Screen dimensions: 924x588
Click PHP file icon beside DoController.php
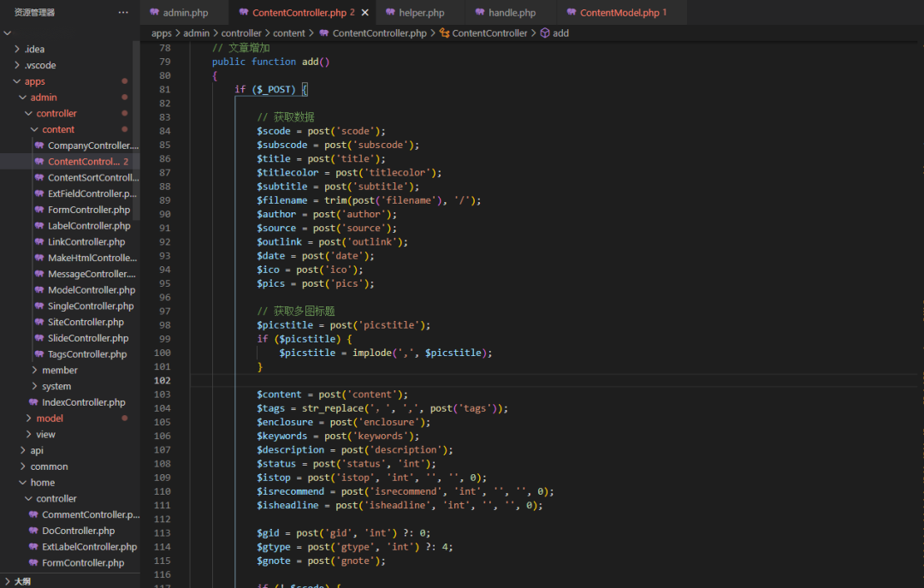[33, 530]
